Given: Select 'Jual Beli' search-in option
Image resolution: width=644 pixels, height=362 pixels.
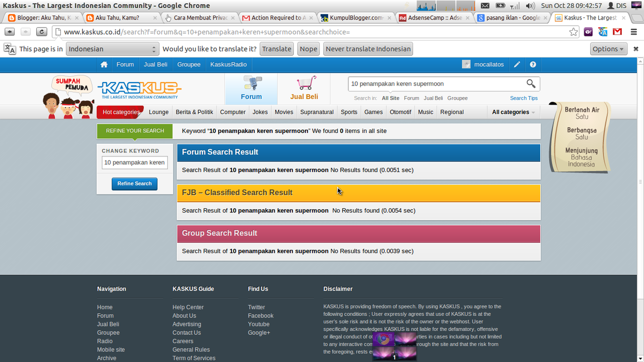Looking at the screenshot, I should click(x=433, y=98).
